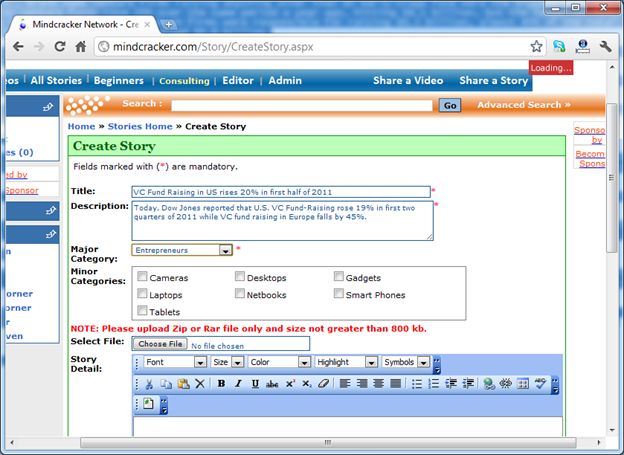Click the indent icon

click(468, 384)
